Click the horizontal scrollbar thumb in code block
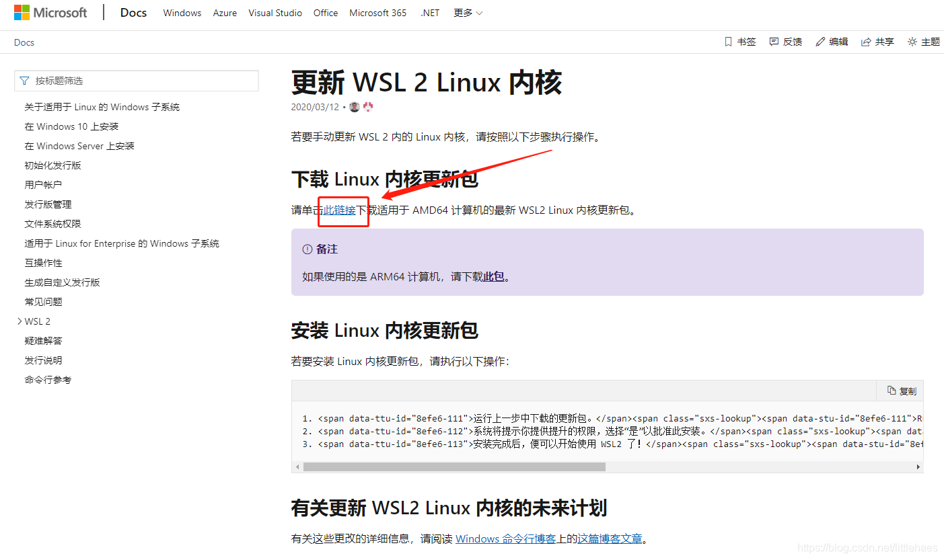The width and height of the screenshot is (944, 560). pyautogui.click(x=454, y=467)
